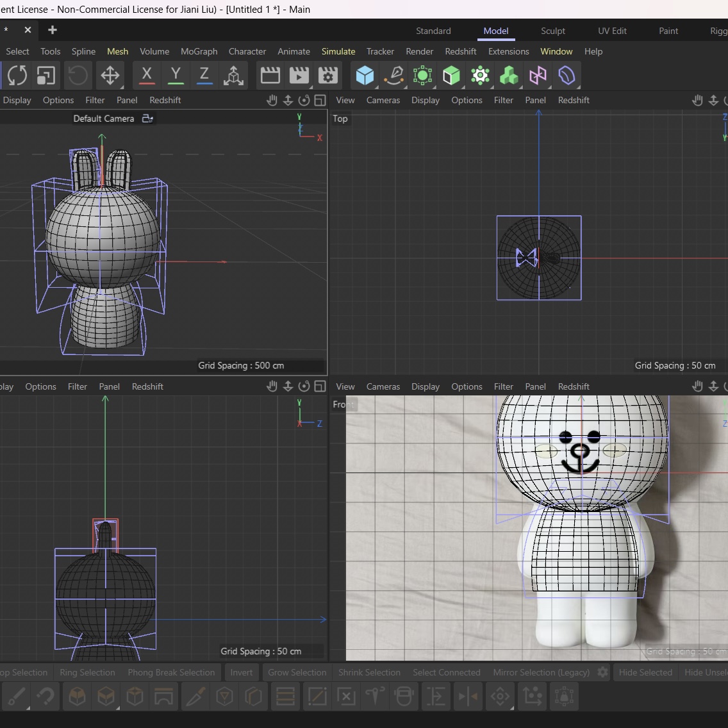Toggle maximize of perspective viewport
The height and width of the screenshot is (728, 728).
[x=320, y=100]
